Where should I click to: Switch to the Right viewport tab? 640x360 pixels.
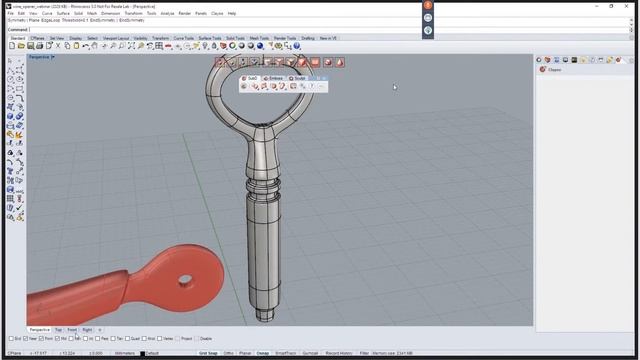point(87,330)
